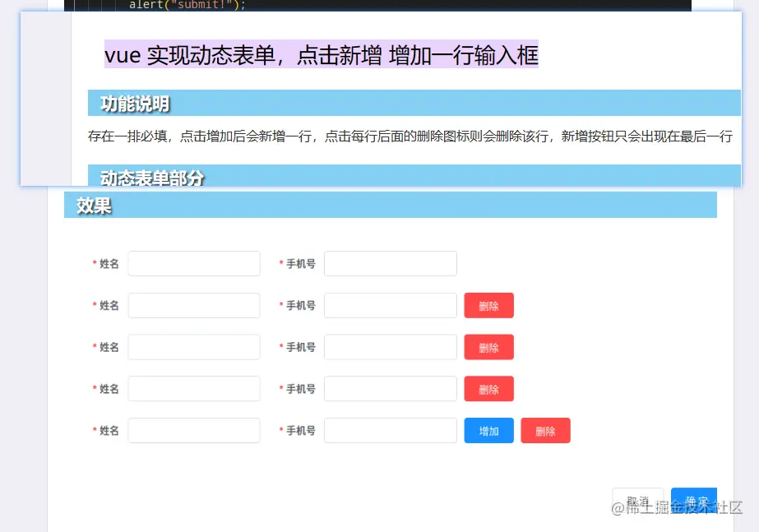
Task: Delete the second row with 删除 button
Action: (489, 305)
